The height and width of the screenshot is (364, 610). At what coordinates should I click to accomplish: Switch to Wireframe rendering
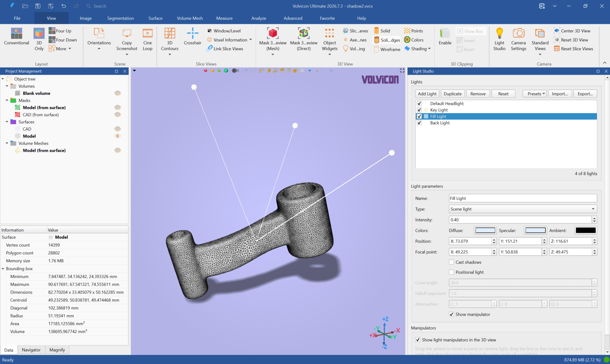click(387, 49)
